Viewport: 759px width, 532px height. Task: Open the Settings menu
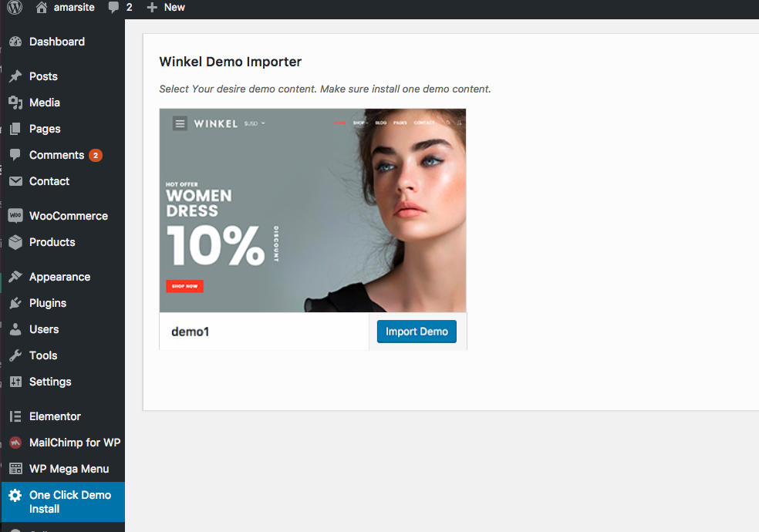[50, 382]
